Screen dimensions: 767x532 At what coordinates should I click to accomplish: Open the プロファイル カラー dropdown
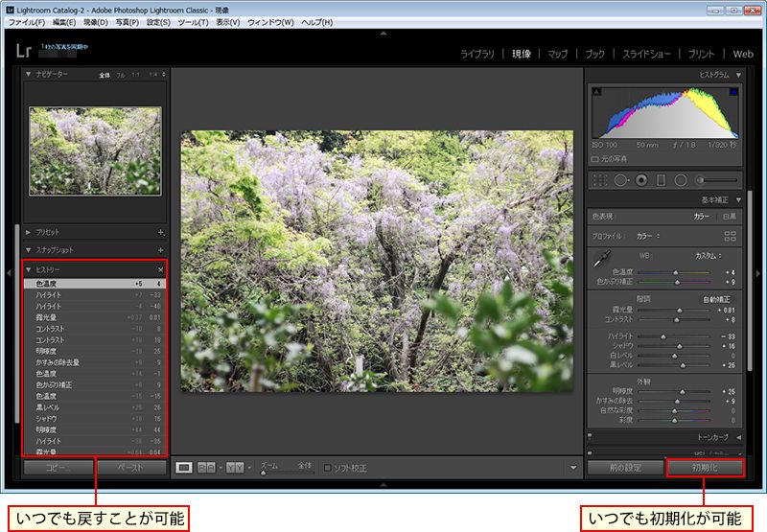(x=648, y=236)
